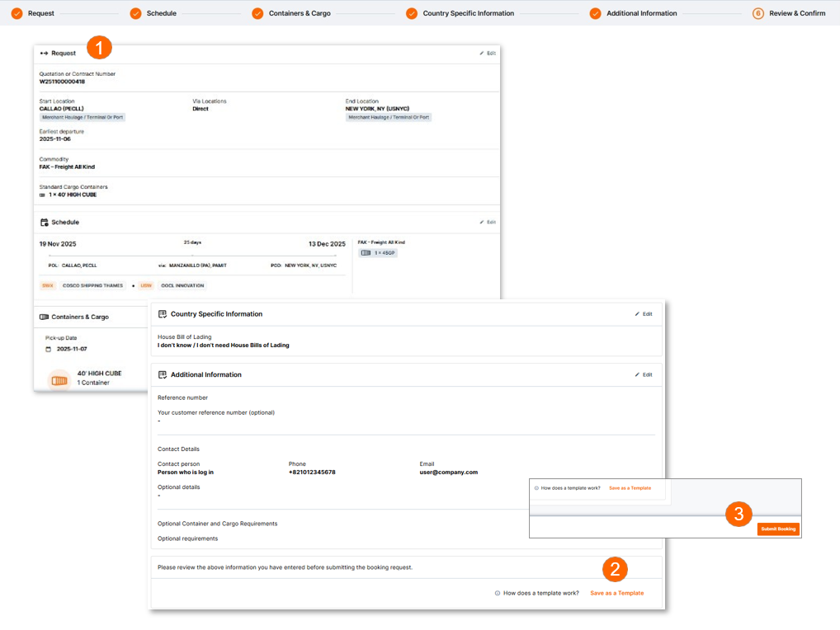Click the Schedule step checkmark icon
840x630 pixels.
pos(135,13)
